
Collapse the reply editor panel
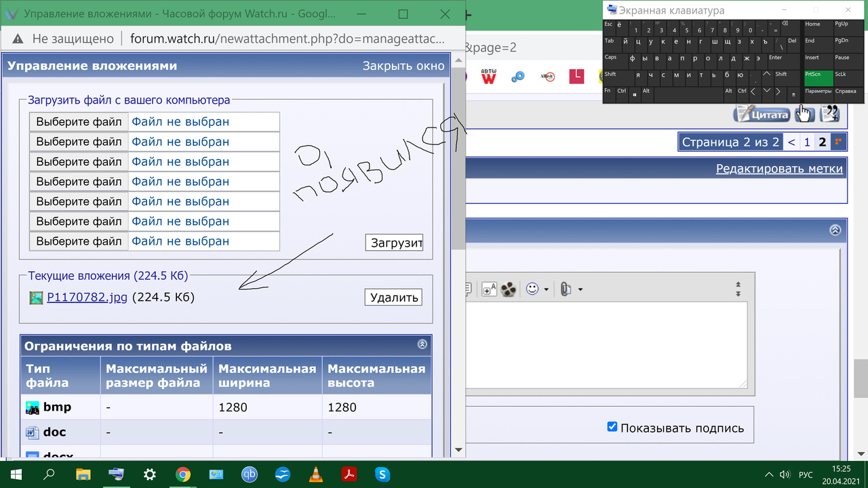pos(835,230)
